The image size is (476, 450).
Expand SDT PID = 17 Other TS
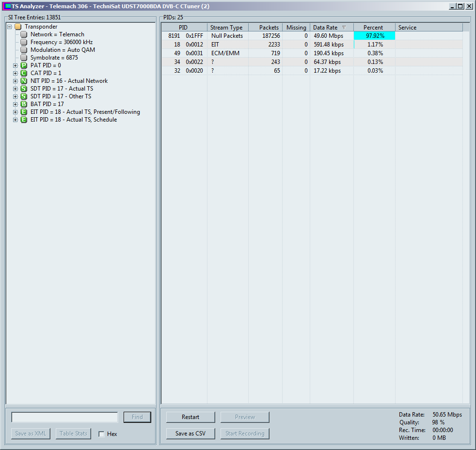tap(15, 96)
